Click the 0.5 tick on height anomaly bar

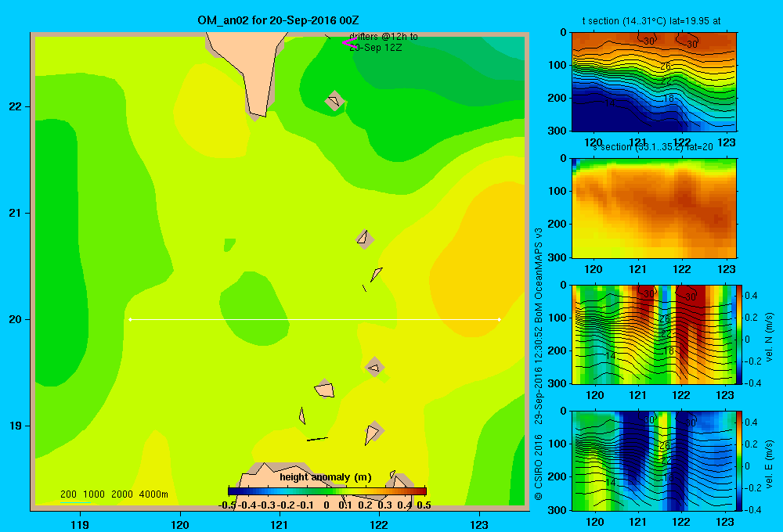[424, 505]
